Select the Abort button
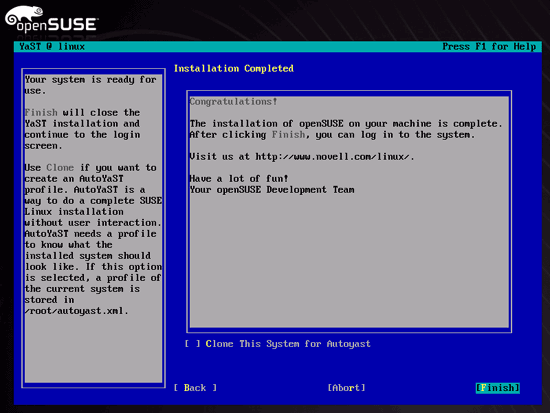550x413 pixels. click(346, 388)
